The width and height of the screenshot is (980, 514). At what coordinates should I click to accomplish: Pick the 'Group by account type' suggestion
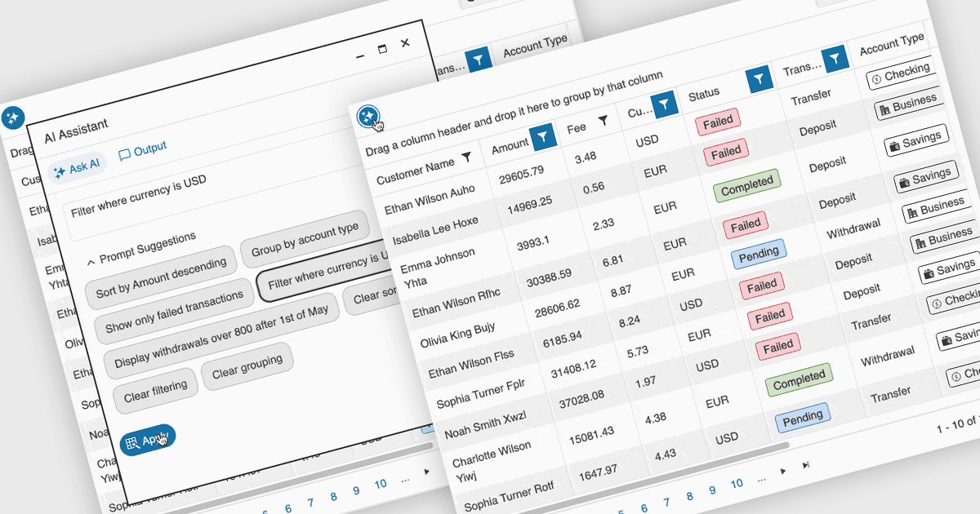coord(305,240)
